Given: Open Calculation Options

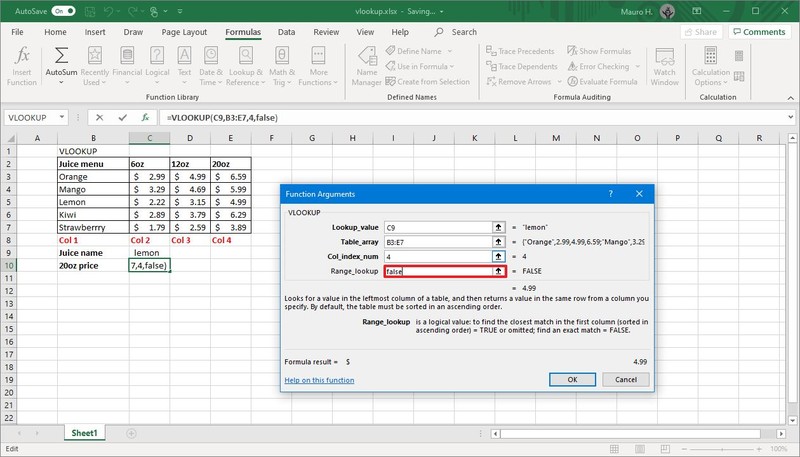Looking at the screenshot, I should (711, 66).
